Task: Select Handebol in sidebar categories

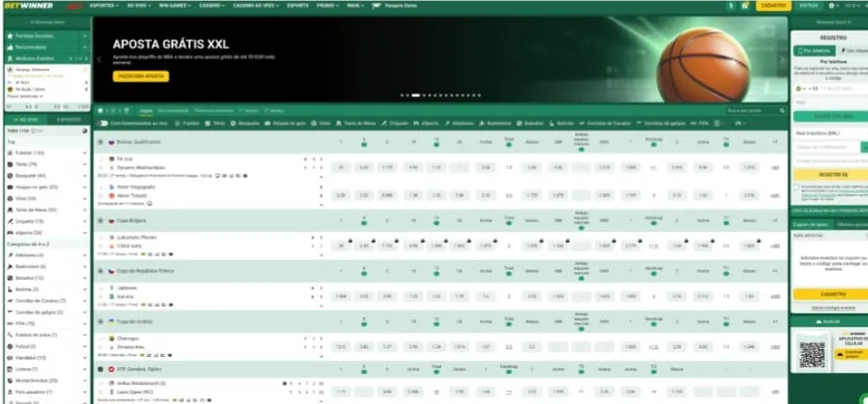Action: pos(47,358)
